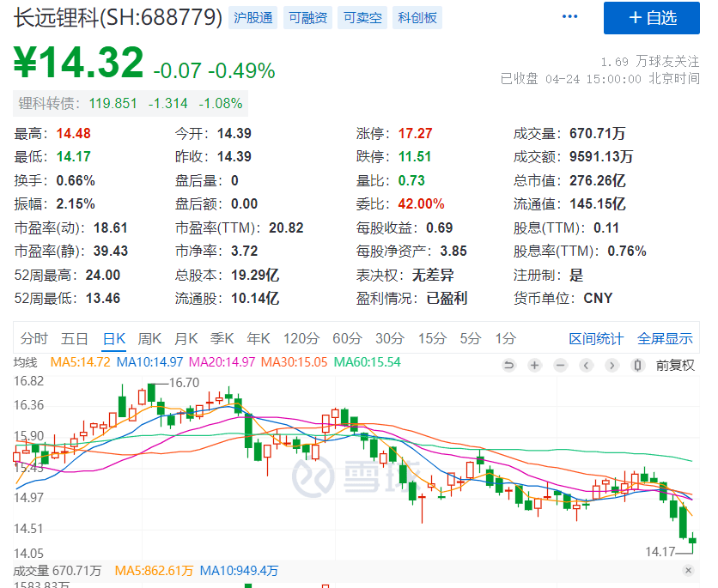This screenshot has height=588, width=718.
Task: Move chart left with left chevron
Action: pos(586,365)
